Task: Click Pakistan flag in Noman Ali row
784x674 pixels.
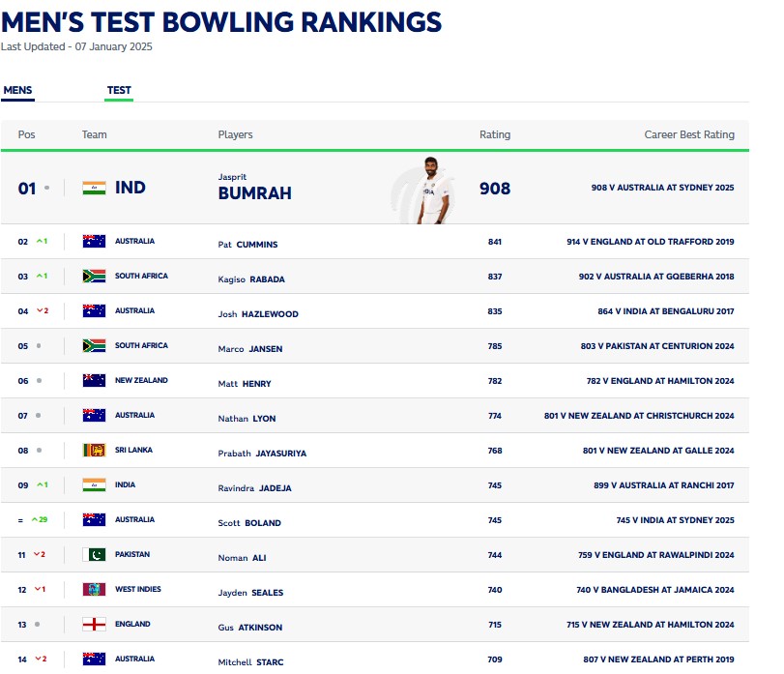Action: 94,555
